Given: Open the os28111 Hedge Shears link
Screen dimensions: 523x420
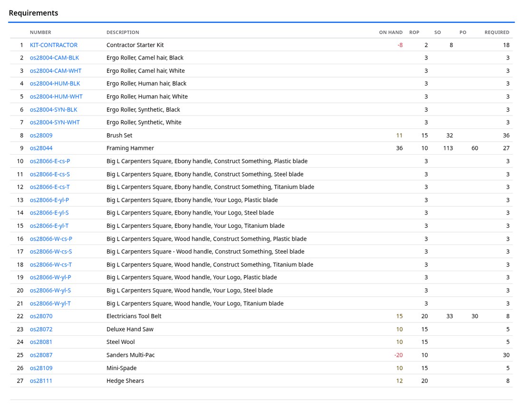Looking at the screenshot, I should [41, 381].
